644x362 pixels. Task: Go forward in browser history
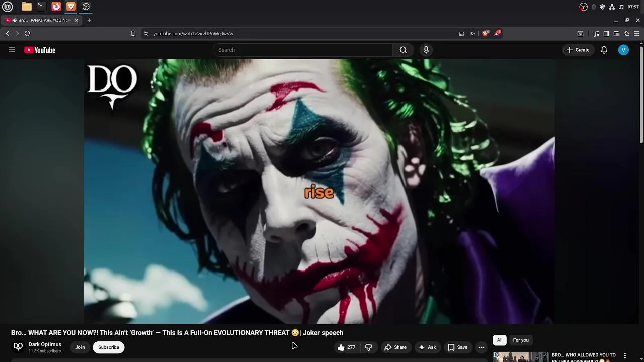17,33
